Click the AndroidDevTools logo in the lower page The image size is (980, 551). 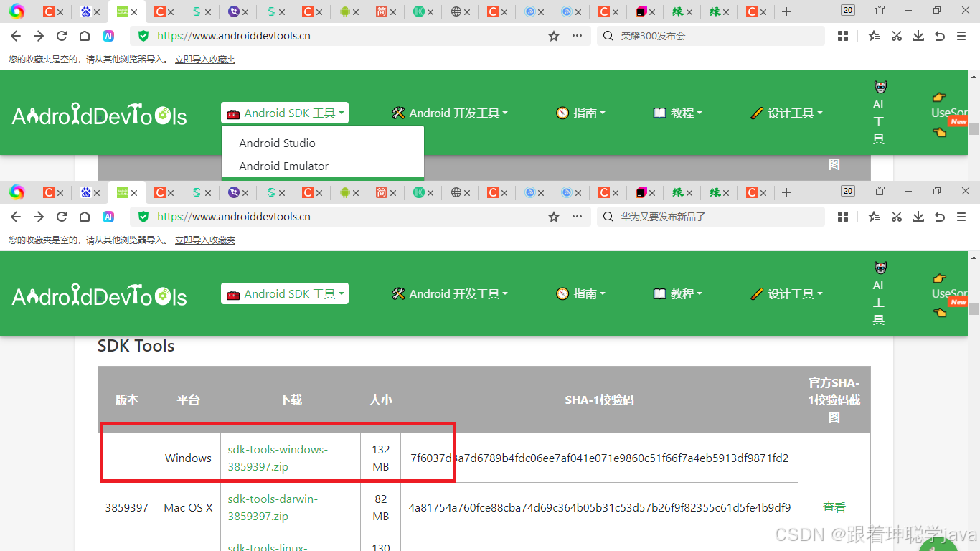click(100, 296)
